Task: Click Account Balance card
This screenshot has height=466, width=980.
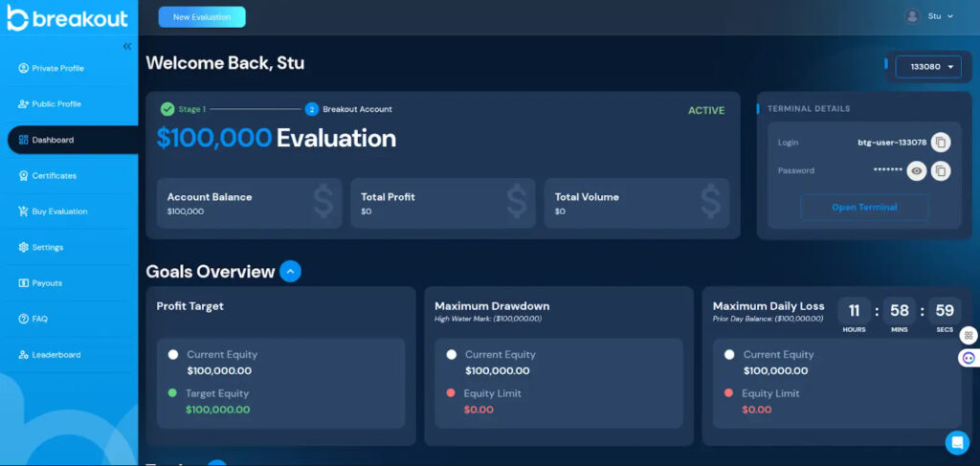Action: tap(250, 204)
